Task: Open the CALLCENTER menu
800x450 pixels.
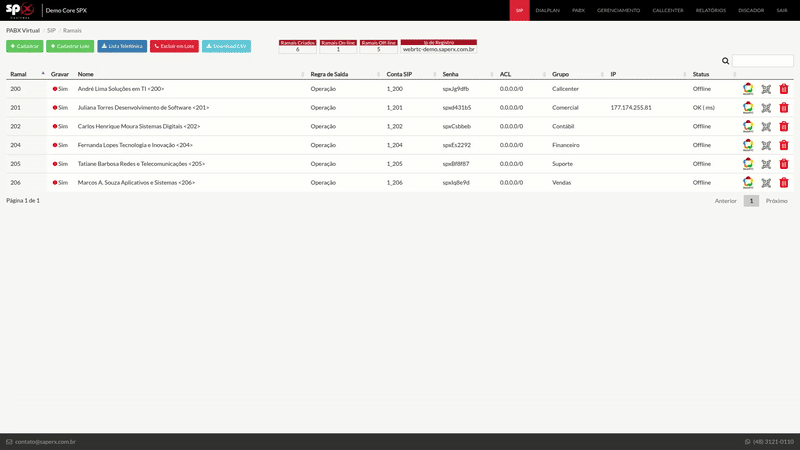Action: click(x=667, y=10)
